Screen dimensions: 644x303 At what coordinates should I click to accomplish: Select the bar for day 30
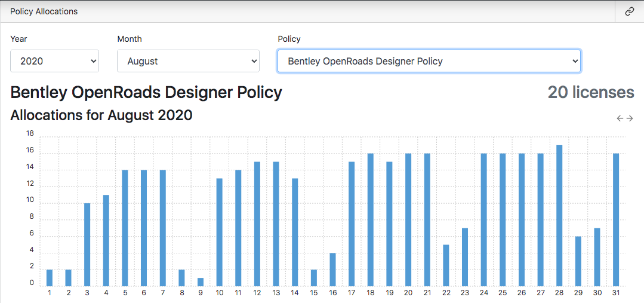coord(597,258)
